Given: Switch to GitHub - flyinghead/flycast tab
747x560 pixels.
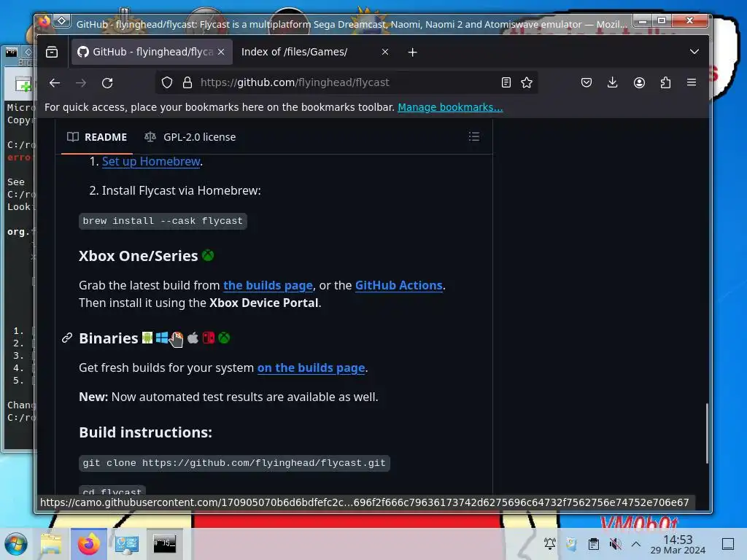Looking at the screenshot, I should tap(152, 52).
